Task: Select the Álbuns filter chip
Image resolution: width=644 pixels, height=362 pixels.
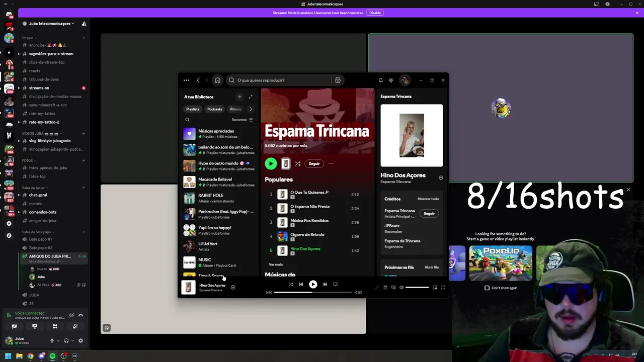Action: coord(235,109)
